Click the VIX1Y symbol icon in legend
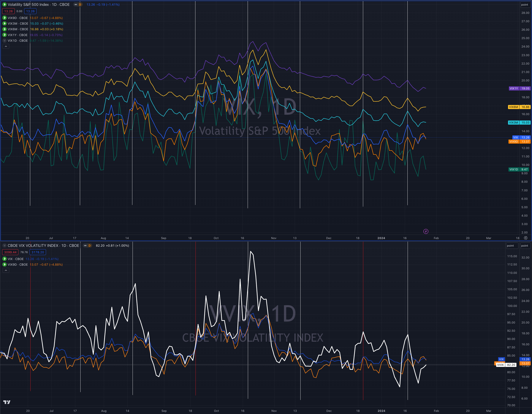The height and width of the screenshot is (414, 532). pyautogui.click(x=4, y=35)
